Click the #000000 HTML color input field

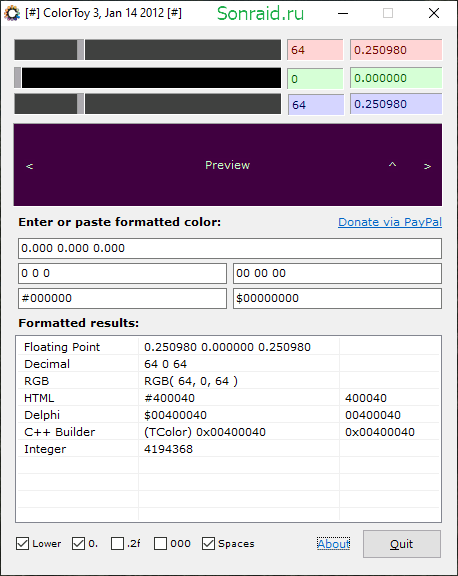point(122,298)
